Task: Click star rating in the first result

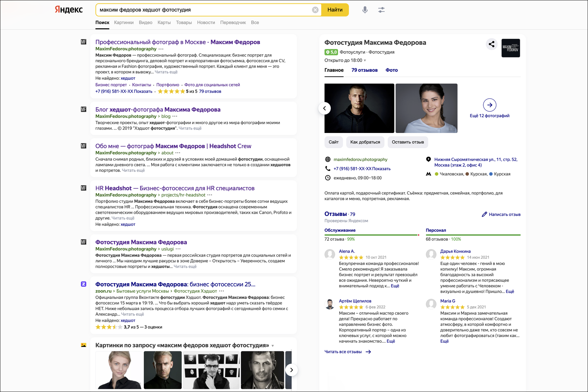Action: click(171, 91)
